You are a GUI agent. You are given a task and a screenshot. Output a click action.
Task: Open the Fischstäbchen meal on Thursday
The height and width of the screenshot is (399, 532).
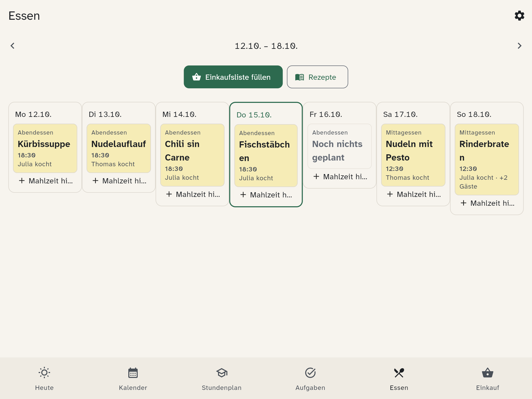tap(266, 156)
